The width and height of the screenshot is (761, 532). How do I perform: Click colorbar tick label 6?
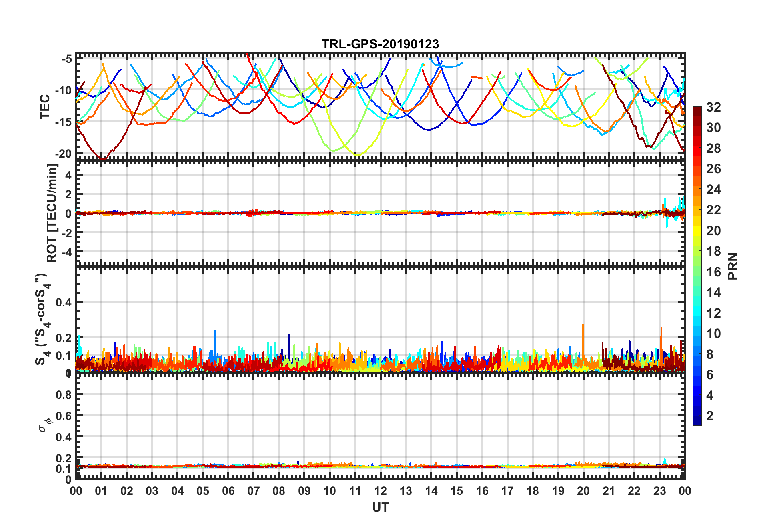click(710, 375)
